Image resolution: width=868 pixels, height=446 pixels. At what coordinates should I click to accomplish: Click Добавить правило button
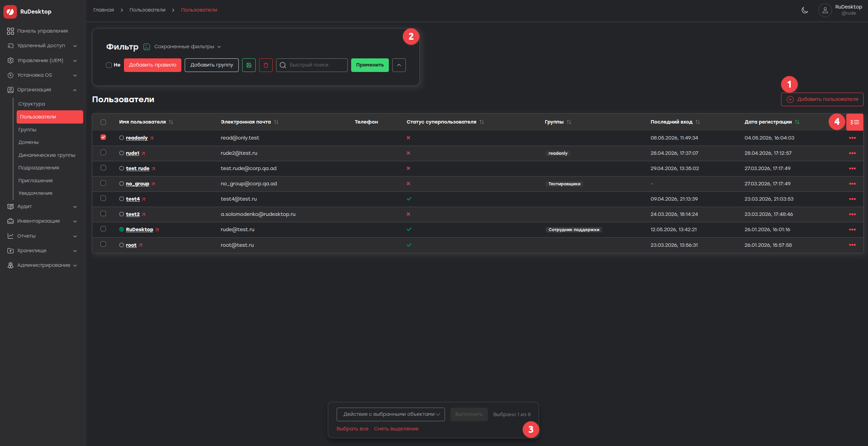tap(152, 65)
